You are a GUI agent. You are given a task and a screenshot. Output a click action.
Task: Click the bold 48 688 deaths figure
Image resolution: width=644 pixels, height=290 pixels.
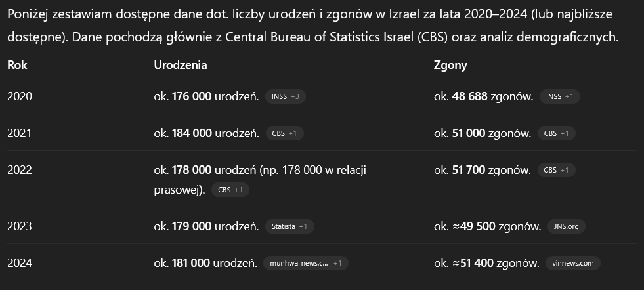(469, 96)
